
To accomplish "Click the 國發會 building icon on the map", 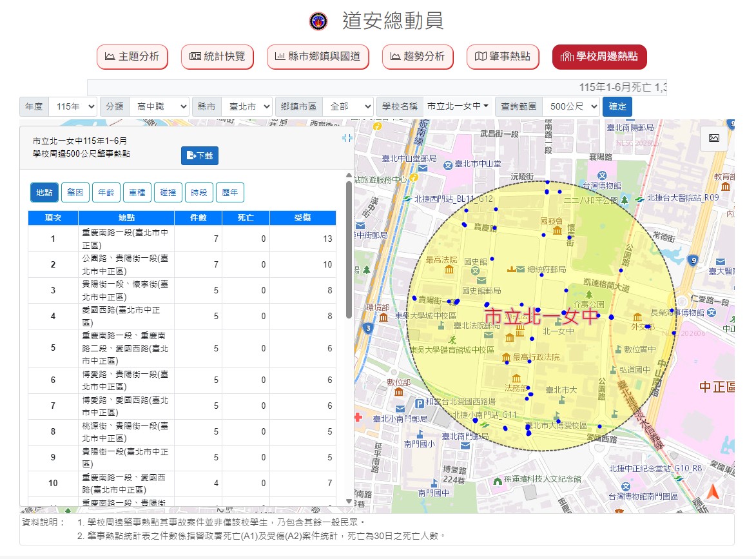I will [x=557, y=231].
